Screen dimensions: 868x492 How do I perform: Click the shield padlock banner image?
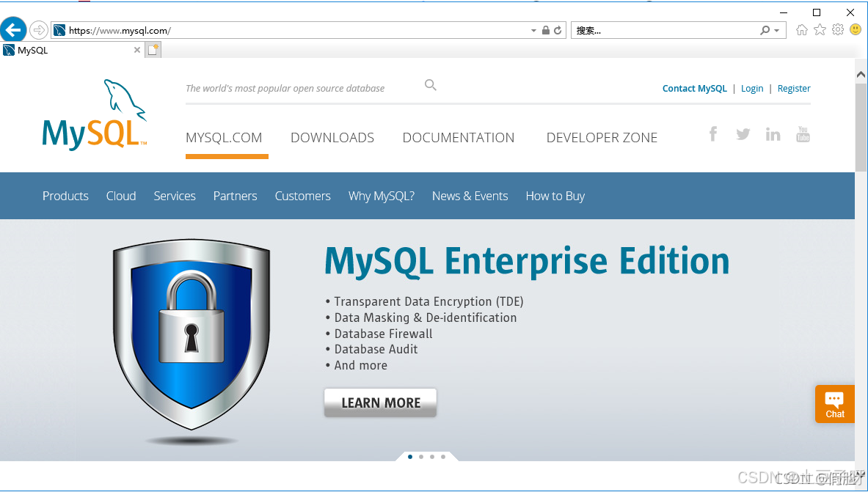[192, 335]
